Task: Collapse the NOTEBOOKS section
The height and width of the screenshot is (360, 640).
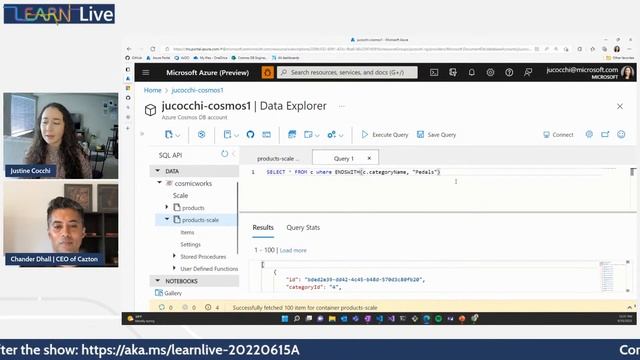Action: tap(158, 281)
